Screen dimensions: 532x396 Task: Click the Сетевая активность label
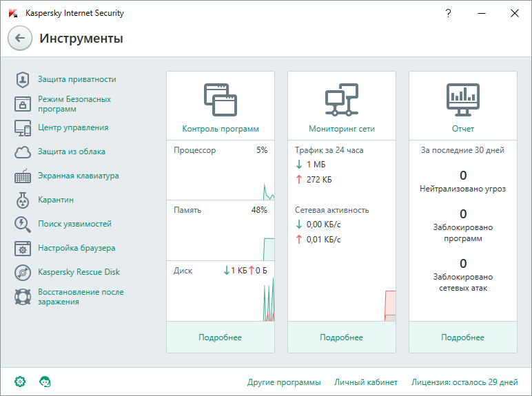332,210
